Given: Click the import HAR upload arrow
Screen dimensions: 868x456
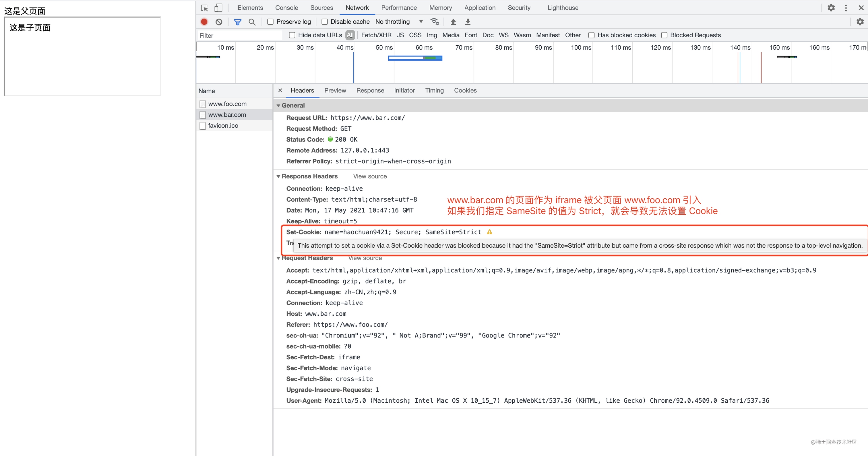Looking at the screenshot, I should point(453,22).
